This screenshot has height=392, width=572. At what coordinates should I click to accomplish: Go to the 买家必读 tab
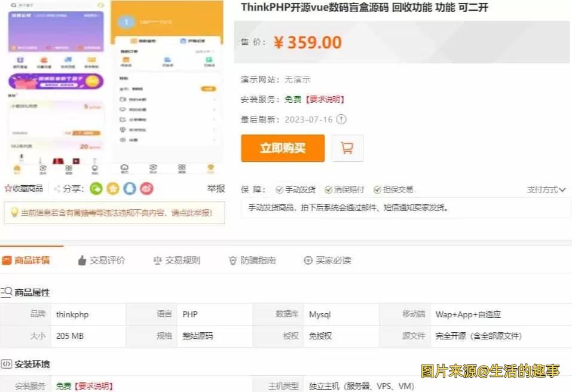pos(327,260)
